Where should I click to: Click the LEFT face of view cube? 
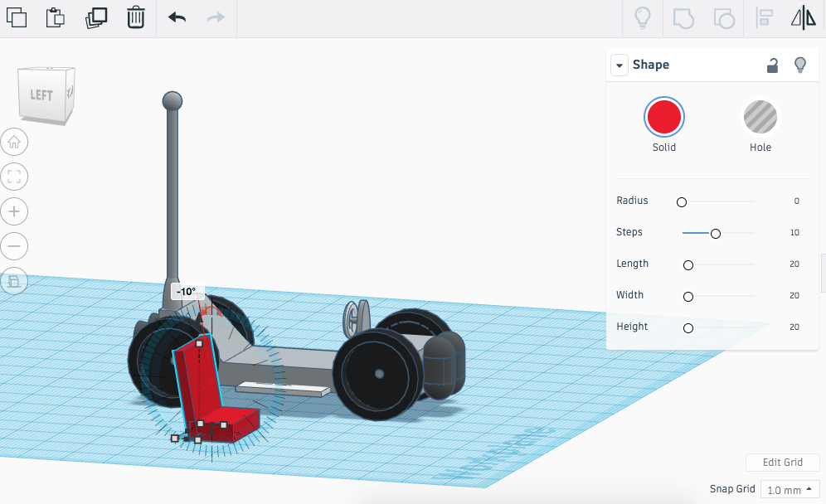41,94
